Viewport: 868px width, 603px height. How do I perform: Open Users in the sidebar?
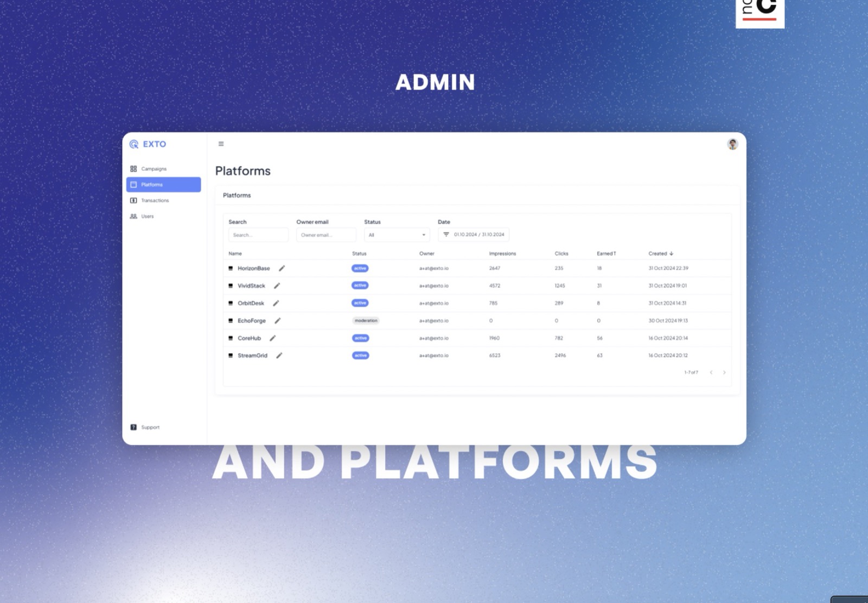pyautogui.click(x=163, y=216)
